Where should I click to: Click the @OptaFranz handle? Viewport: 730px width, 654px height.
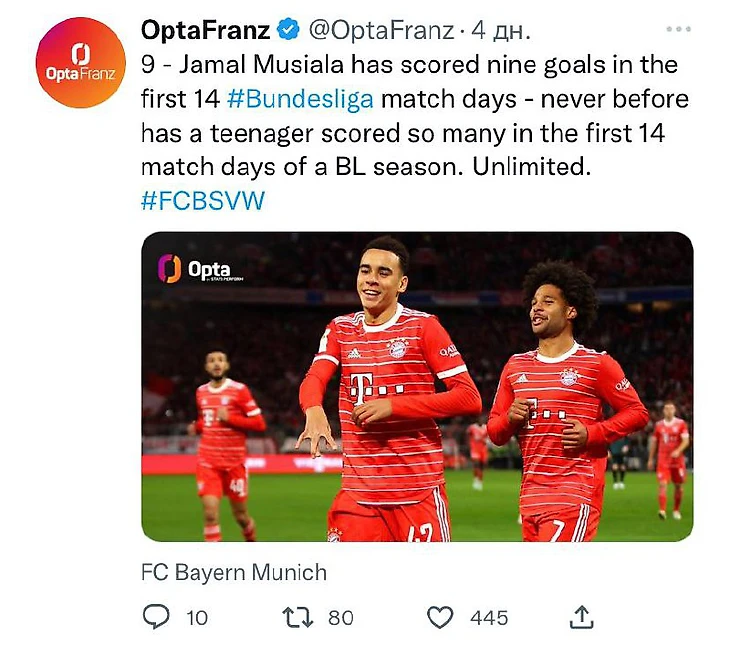click(378, 31)
